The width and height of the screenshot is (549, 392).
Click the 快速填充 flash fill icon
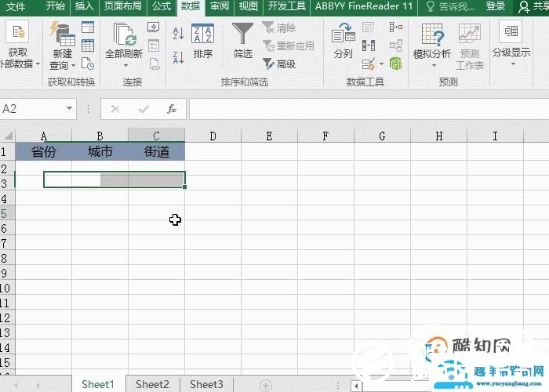click(x=368, y=27)
